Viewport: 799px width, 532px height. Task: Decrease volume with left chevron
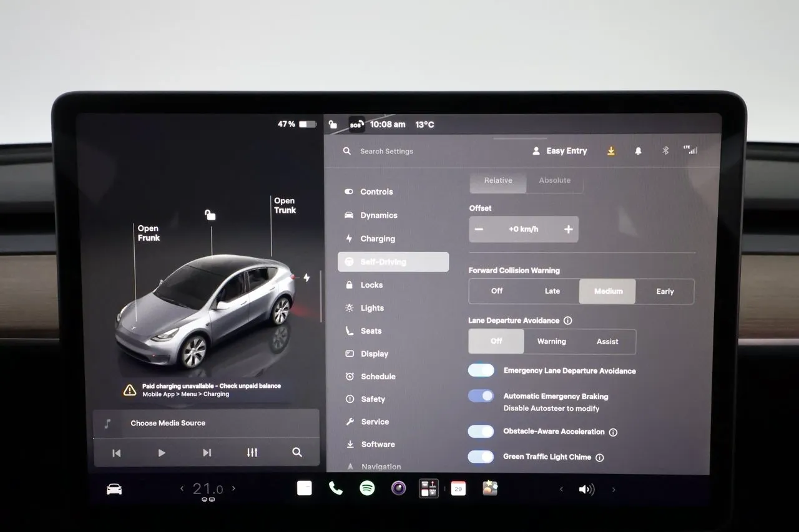pyautogui.click(x=561, y=490)
